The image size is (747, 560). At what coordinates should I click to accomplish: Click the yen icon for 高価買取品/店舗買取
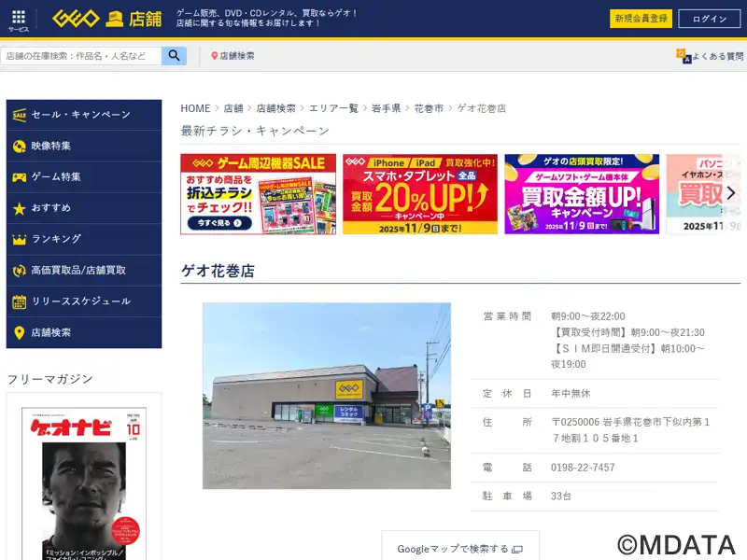19,271
